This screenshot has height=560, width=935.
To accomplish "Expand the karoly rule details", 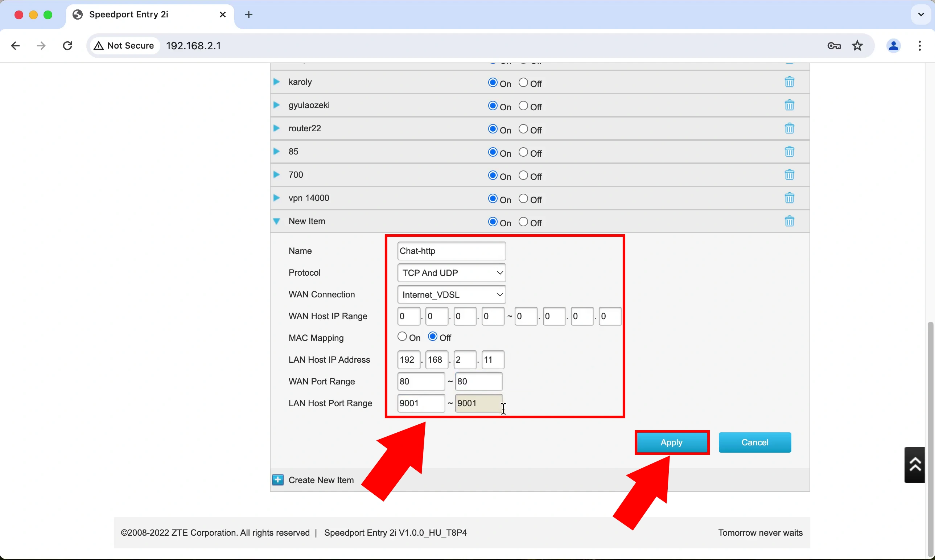I will pos(277,82).
